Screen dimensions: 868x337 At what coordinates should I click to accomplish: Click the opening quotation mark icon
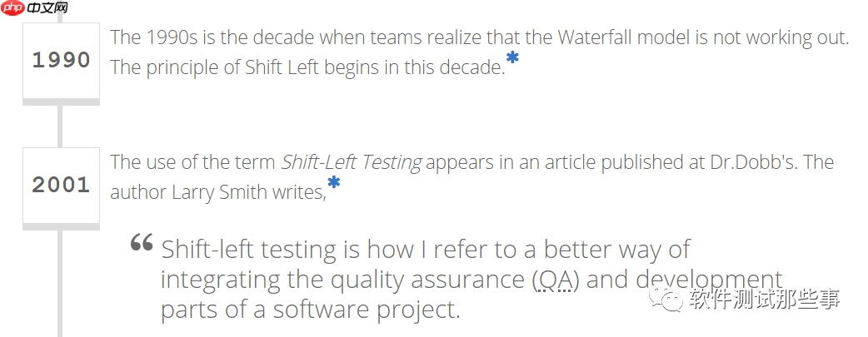coord(142,242)
